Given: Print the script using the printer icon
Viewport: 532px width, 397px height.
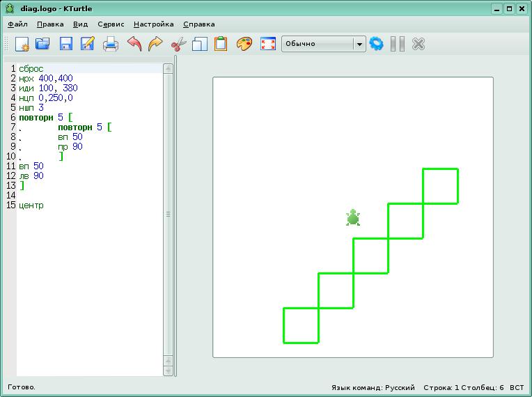Looking at the screenshot, I should pos(111,44).
